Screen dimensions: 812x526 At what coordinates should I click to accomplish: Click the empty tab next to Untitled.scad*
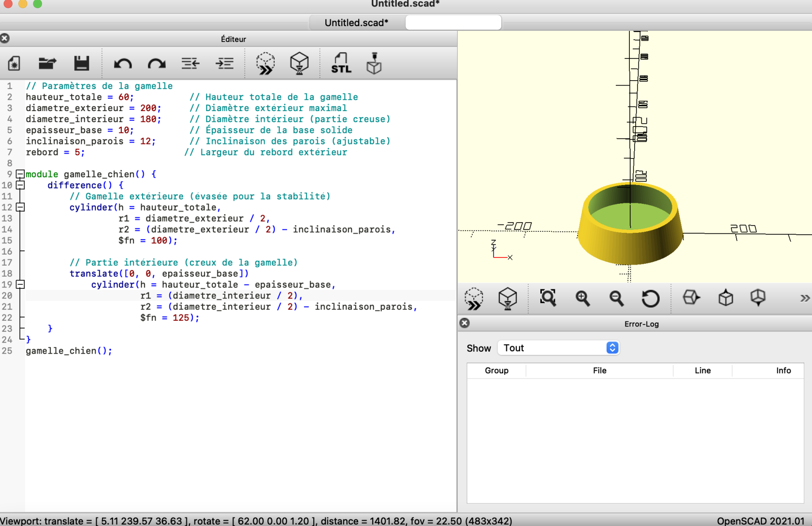pos(453,23)
